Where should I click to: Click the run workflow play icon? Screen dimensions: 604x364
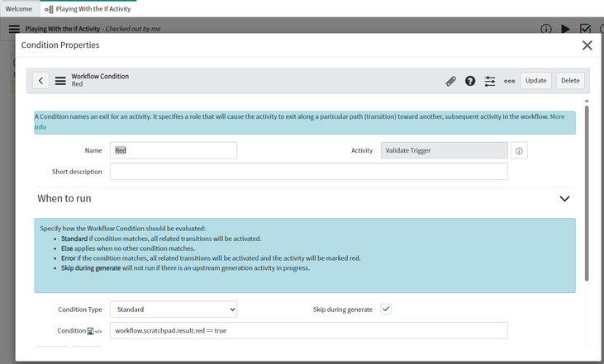click(565, 29)
